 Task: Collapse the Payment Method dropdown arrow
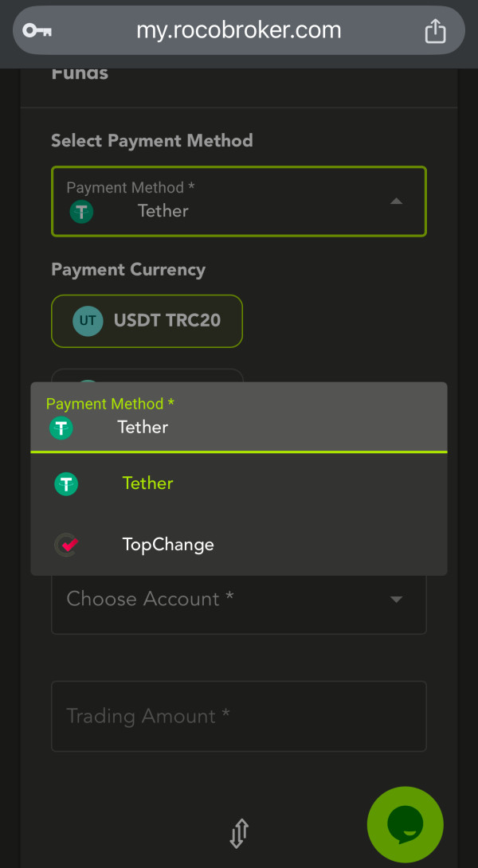pos(396,201)
